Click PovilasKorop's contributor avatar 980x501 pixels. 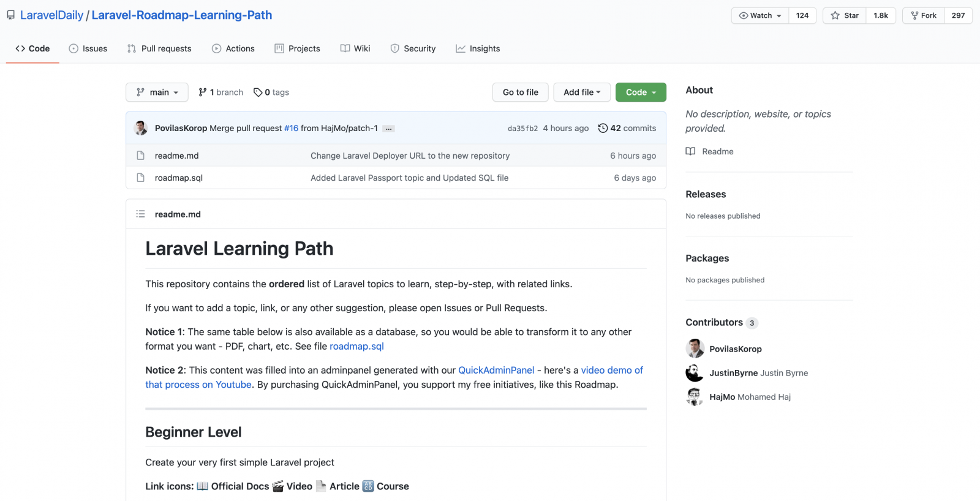point(695,348)
